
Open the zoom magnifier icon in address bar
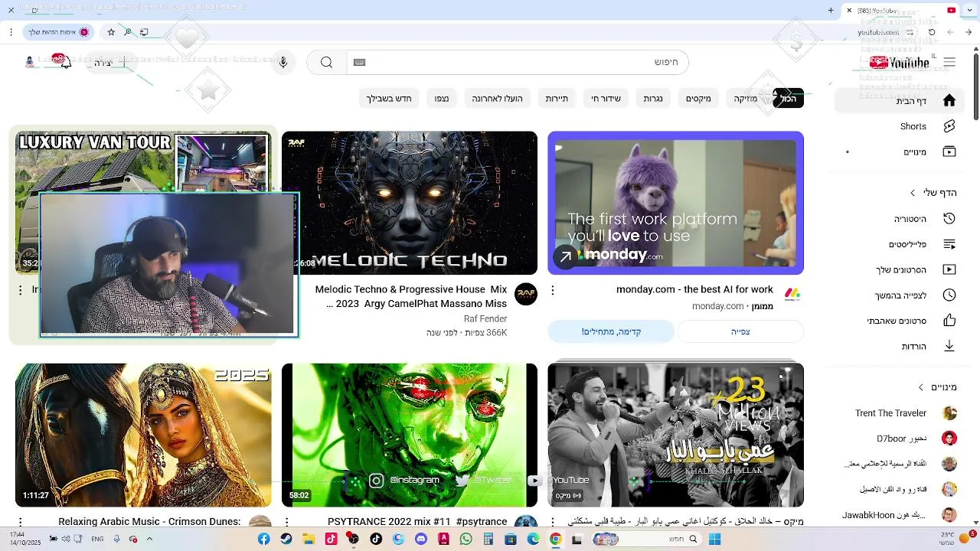point(128,32)
